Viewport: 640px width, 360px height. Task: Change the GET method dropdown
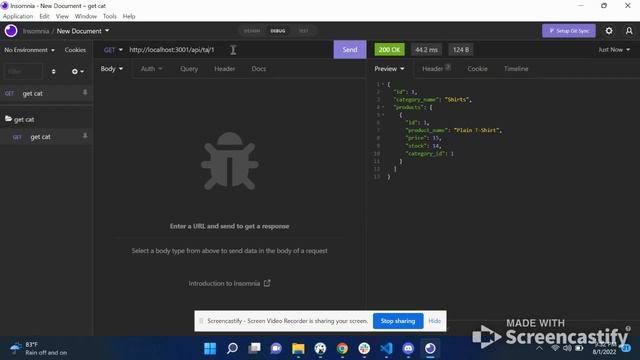pos(113,50)
